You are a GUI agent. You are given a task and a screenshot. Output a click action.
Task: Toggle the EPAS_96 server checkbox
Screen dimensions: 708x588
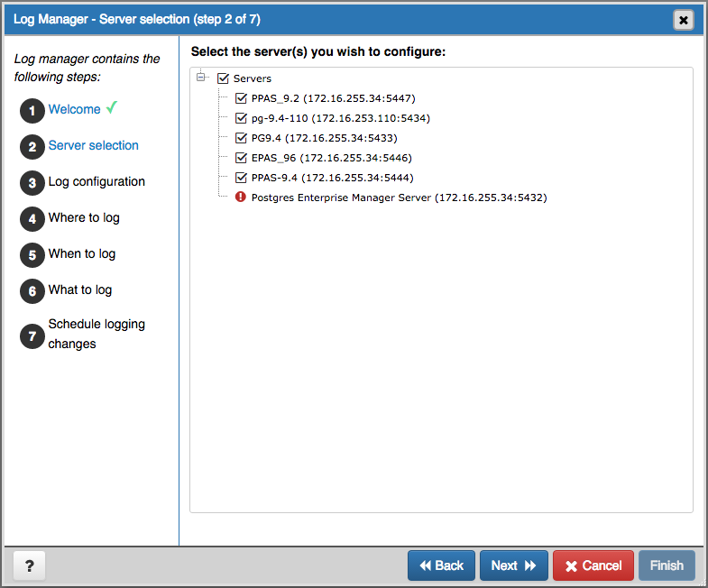coord(241,158)
